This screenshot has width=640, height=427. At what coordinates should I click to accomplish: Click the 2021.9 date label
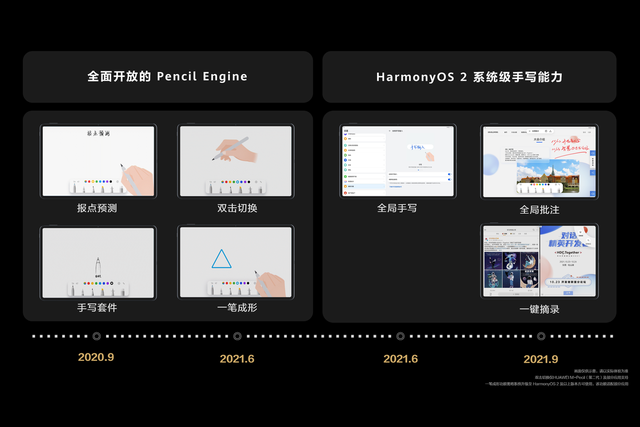click(541, 359)
